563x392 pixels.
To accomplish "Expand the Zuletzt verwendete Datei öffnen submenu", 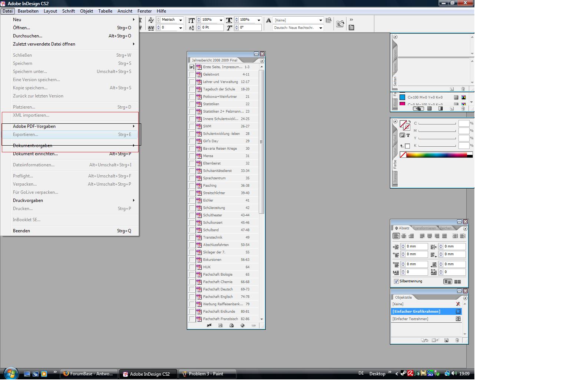I will [x=70, y=44].
